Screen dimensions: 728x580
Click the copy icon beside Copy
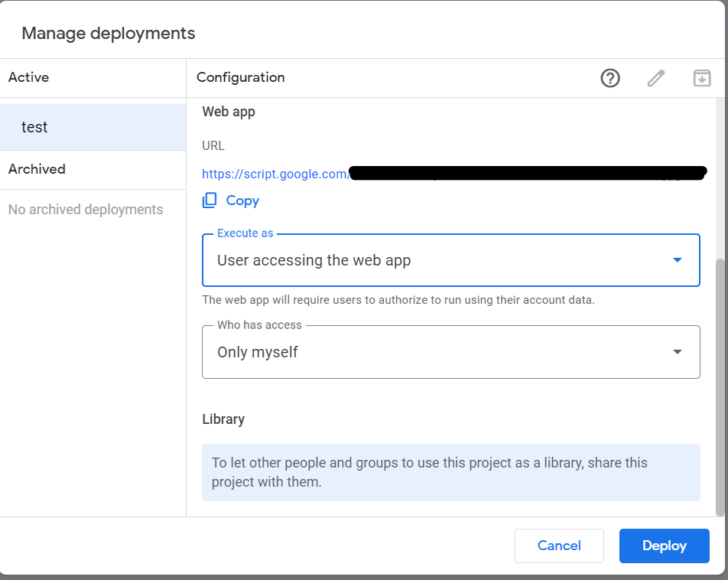(210, 200)
